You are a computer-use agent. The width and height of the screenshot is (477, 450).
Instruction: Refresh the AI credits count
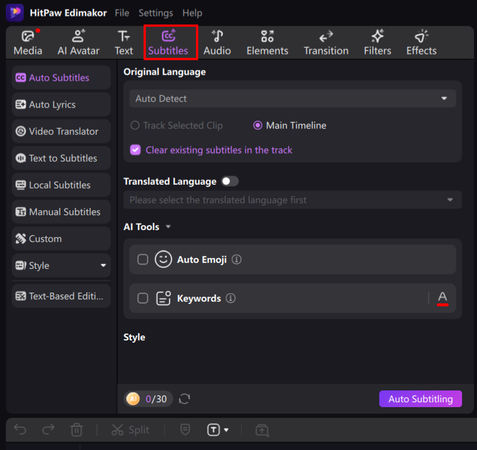coord(184,399)
